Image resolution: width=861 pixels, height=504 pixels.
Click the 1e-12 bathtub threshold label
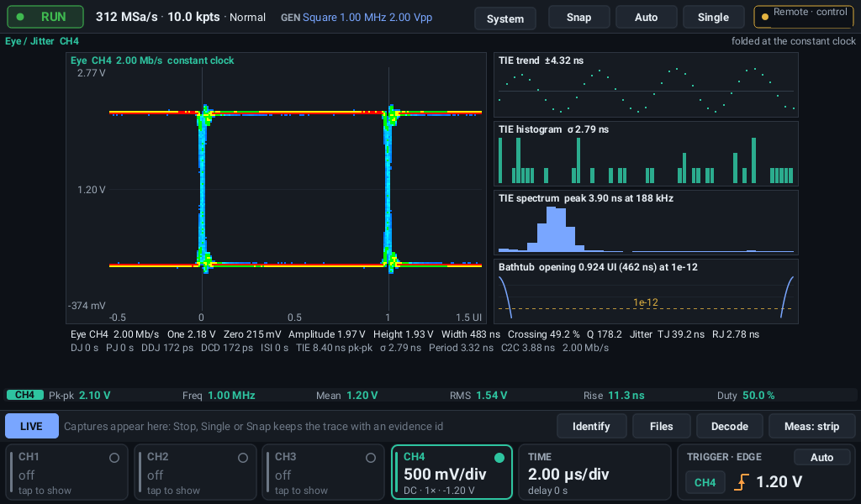(x=645, y=302)
